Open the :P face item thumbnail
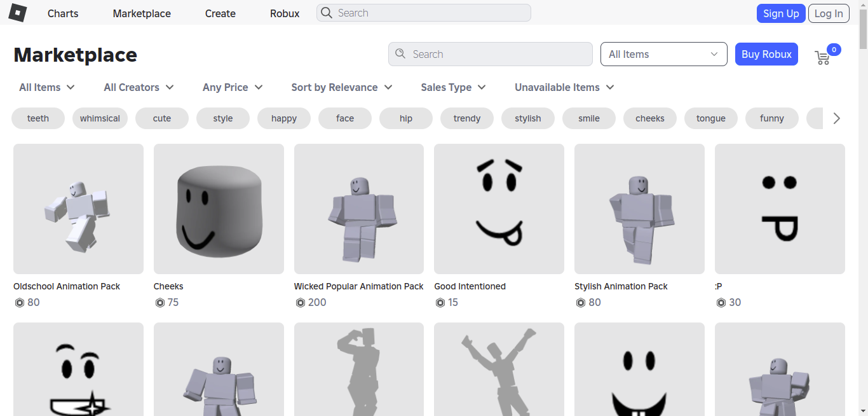The width and height of the screenshot is (868, 416). tap(780, 209)
